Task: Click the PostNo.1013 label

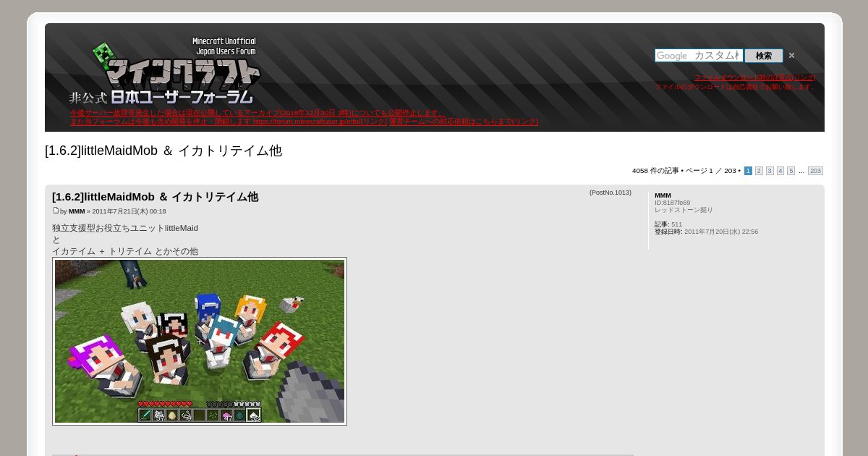Action: pyautogui.click(x=610, y=193)
